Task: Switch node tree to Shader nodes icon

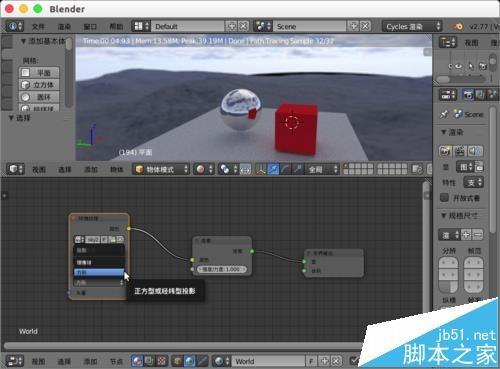Action: [136, 361]
